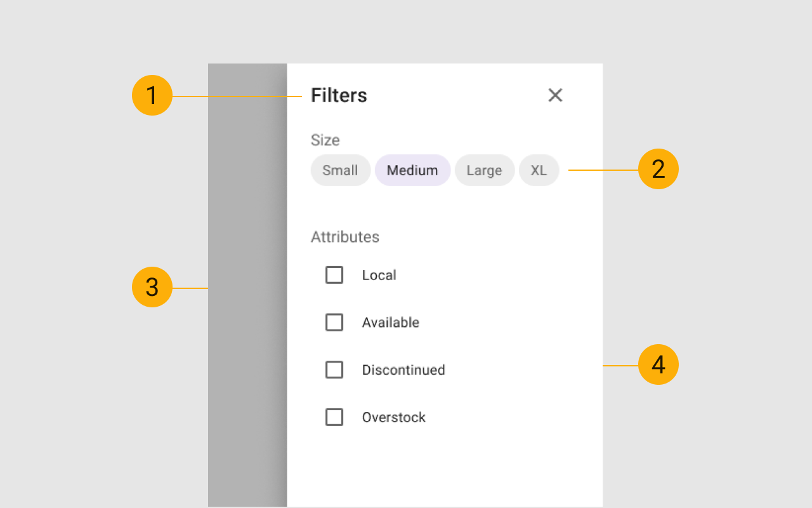Toggle the Overstock checkbox square
Image resolution: width=812 pixels, height=508 pixels.
334,417
